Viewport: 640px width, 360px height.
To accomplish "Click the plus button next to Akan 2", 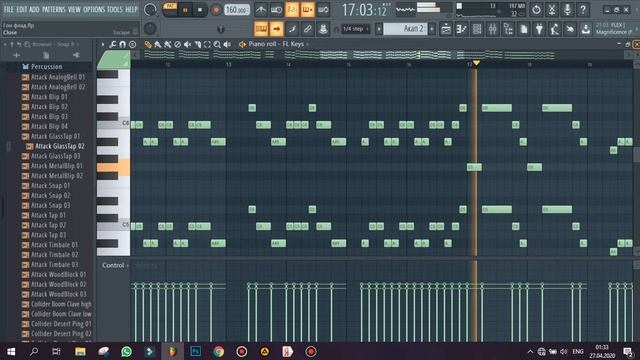I will [x=431, y=29].
